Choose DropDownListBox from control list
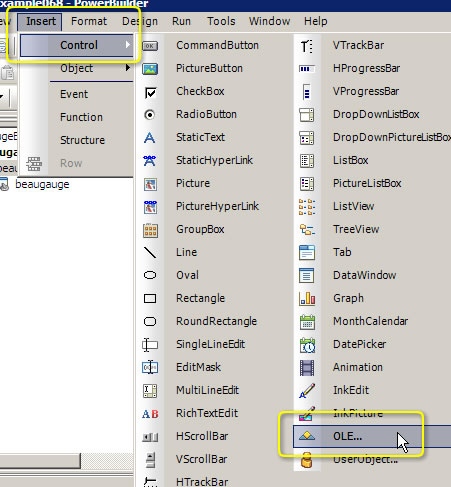 [376, 114]
